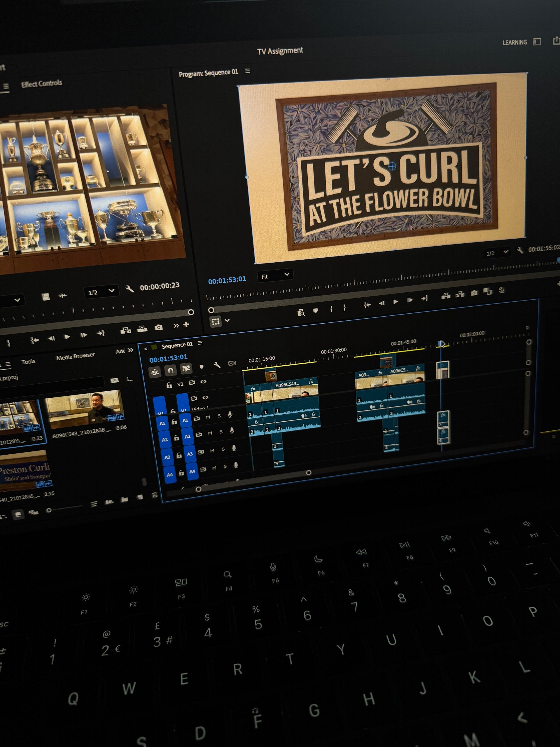The height and width of the screenshot is (747, 560).
Task: Go to In point in Program monitor
Action: pyautogui.click(x=367, y=305)
